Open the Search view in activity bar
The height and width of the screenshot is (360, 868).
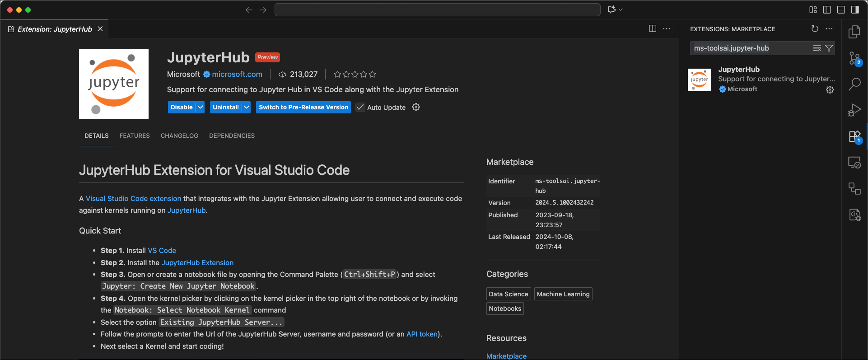[x=854, y=84]
